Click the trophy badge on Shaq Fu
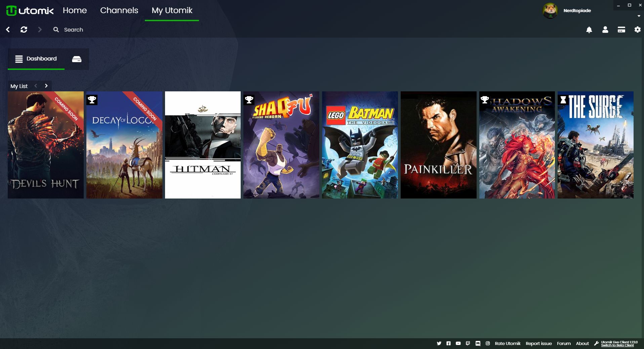 pyautogui.click(x=249, y=100)
